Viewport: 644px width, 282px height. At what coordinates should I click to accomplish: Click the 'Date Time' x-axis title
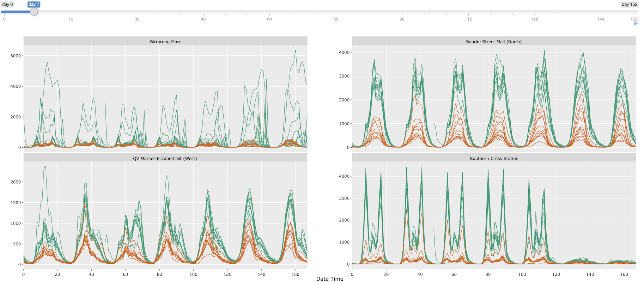point(330,279)
